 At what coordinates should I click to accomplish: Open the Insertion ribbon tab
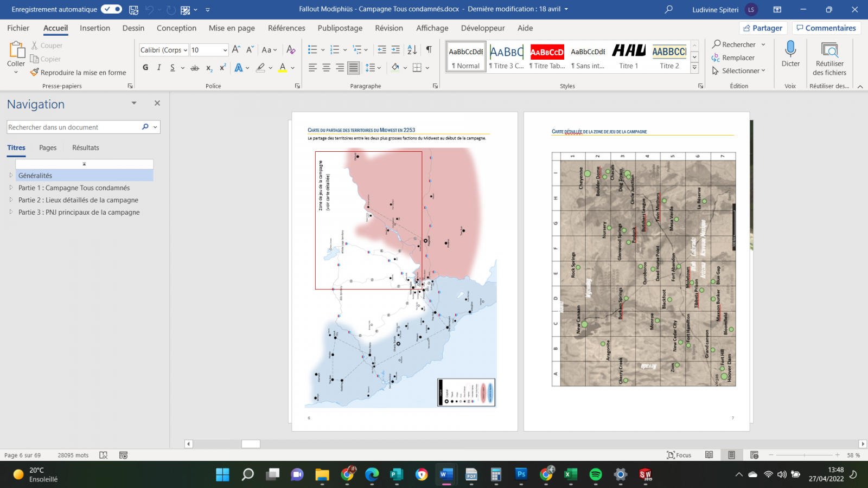[95, 28]
